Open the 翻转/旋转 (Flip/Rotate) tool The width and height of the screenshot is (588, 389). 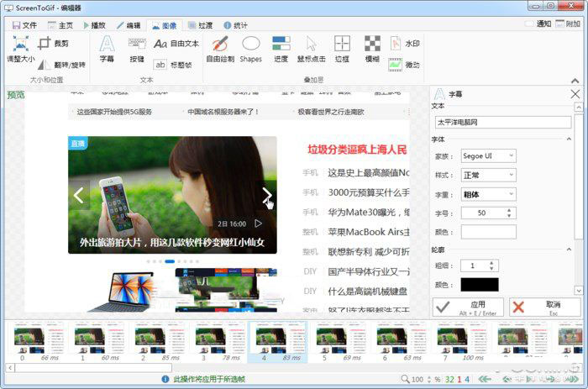pyautogui.click(x=61, y=65)
